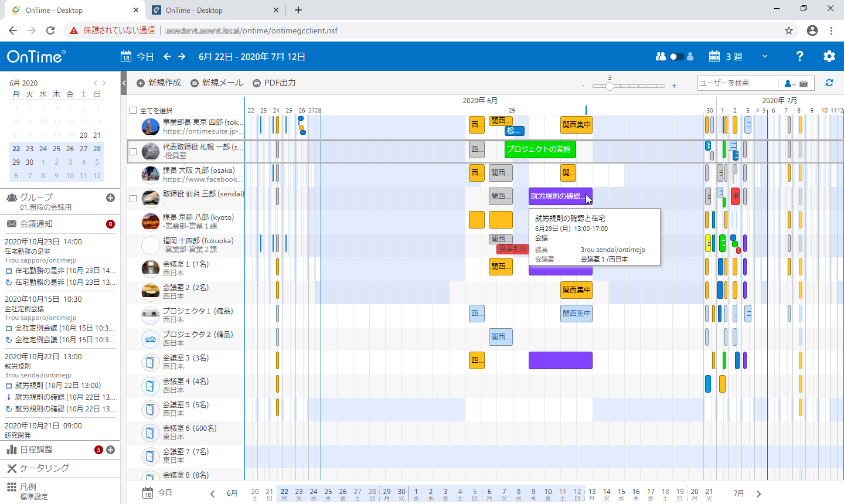The width and height of the screenshot is (844, 504).
Task: Go to the earlier range with the bottom timeline left arrow
Action: tap(212, 493)
